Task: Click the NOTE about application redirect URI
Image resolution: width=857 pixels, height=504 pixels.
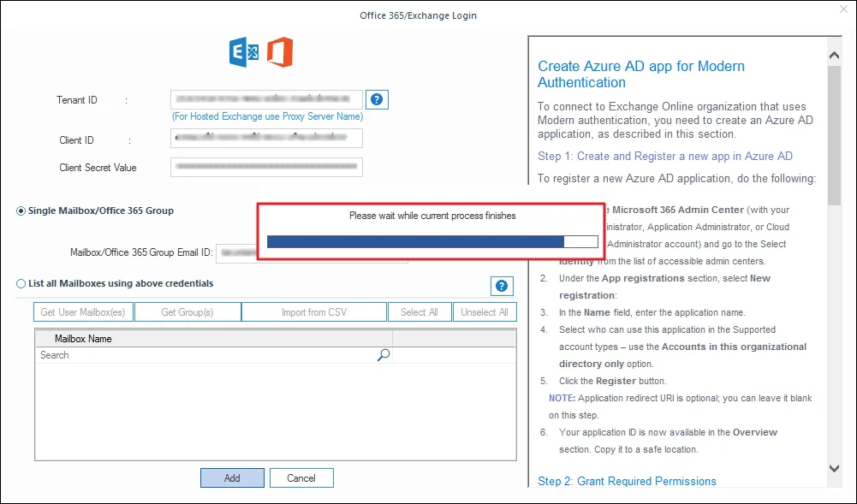Action: [x=681, y=406]
